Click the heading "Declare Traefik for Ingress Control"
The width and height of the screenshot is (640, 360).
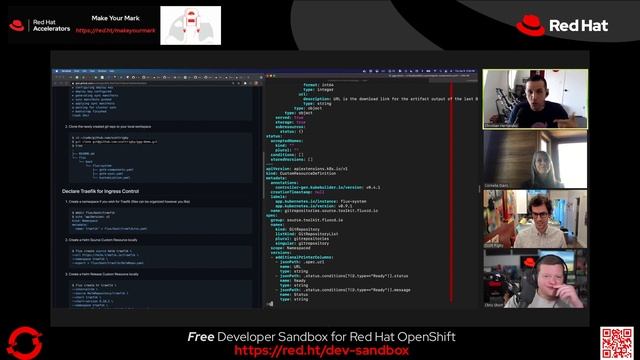[x=100, y=191]
